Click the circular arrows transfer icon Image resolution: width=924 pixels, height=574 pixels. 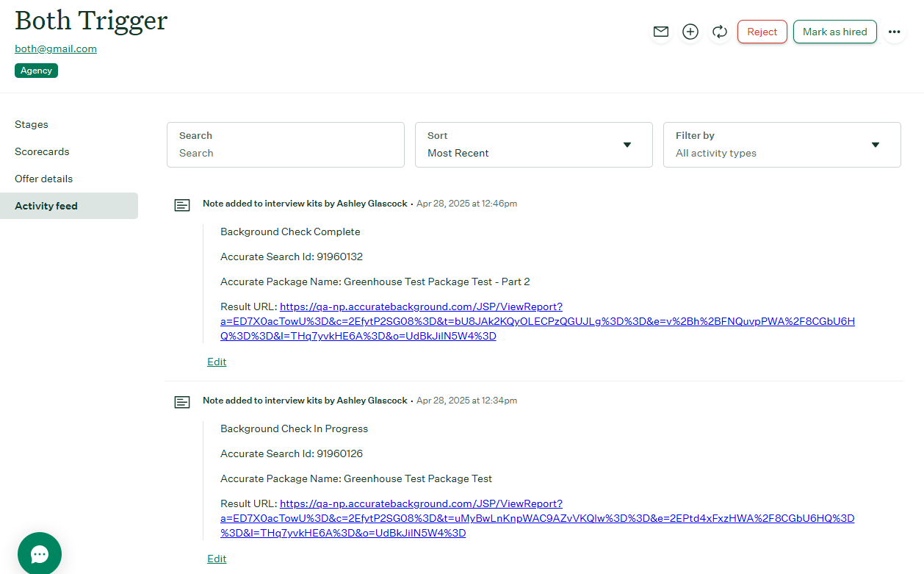click(720, 32)
